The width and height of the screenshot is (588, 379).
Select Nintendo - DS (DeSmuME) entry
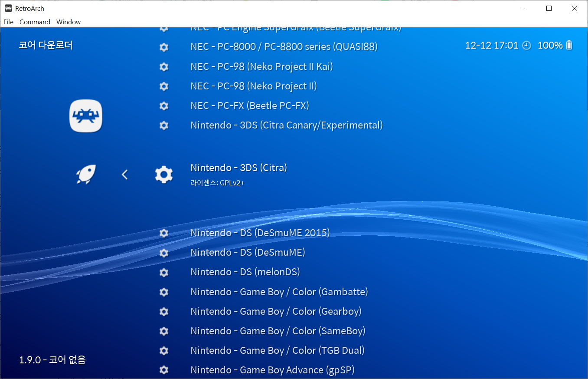pyautogui.click(x=248, y=252)
